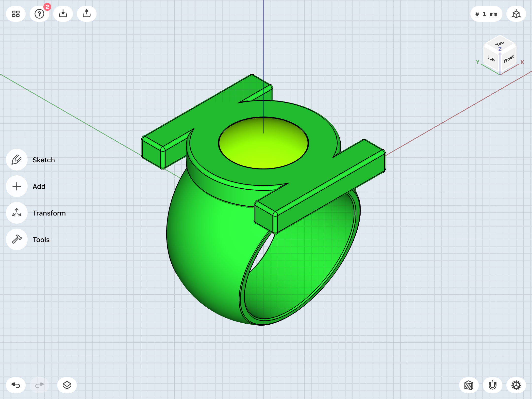The image size is (532, 399).
Task: Click the import download icon
Action: click(63, 14)
